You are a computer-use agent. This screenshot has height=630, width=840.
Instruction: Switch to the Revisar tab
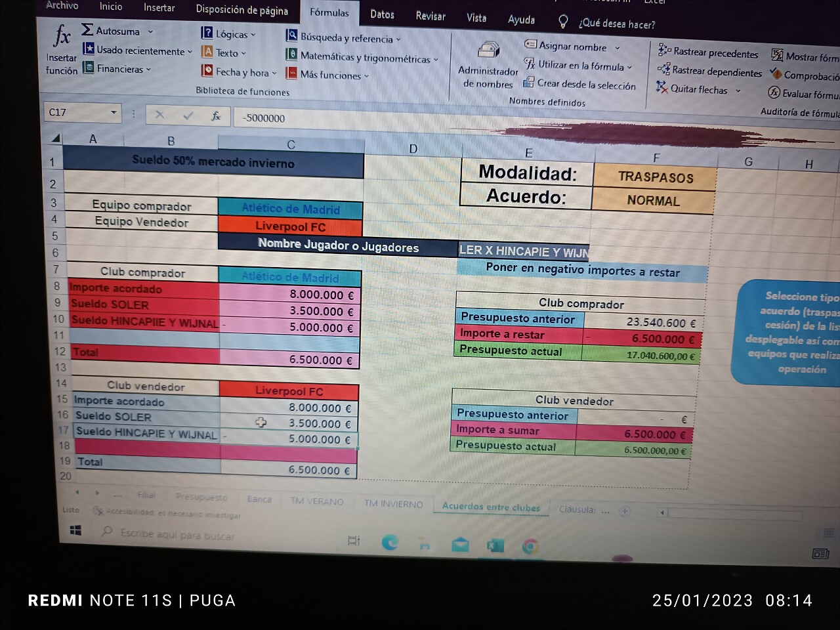coord(430,16)
